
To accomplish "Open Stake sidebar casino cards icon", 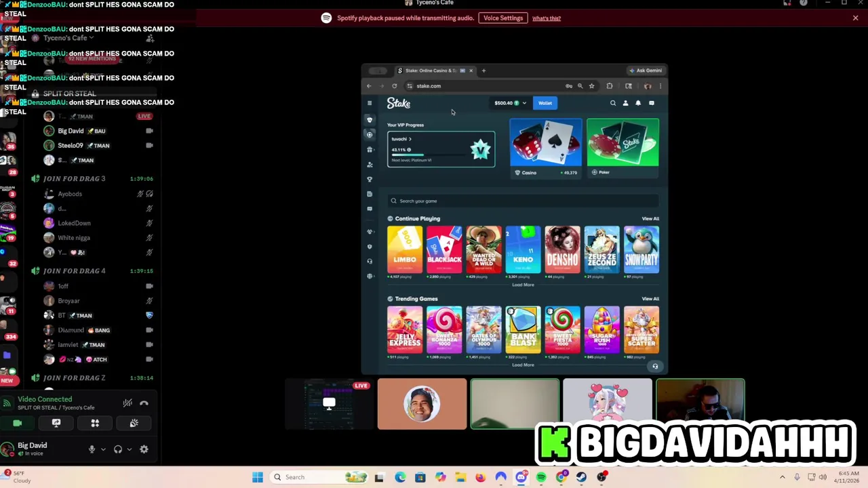I will (x=370, y=119).
